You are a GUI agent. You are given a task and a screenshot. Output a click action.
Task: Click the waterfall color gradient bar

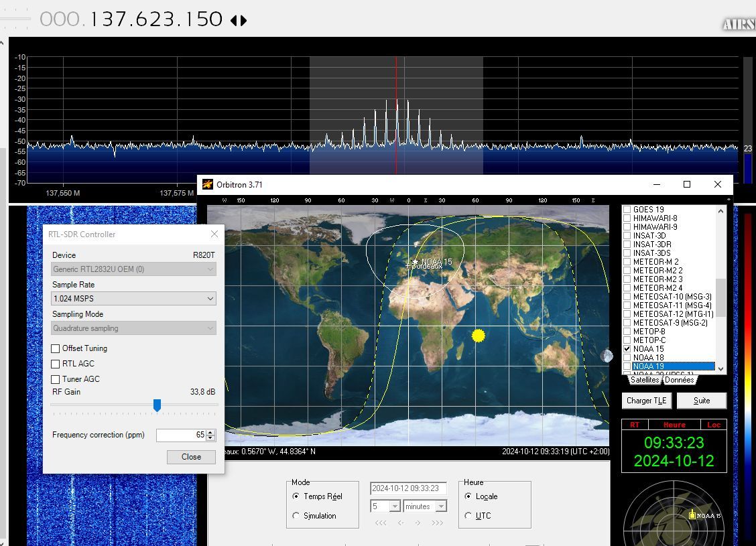(748, 376)
